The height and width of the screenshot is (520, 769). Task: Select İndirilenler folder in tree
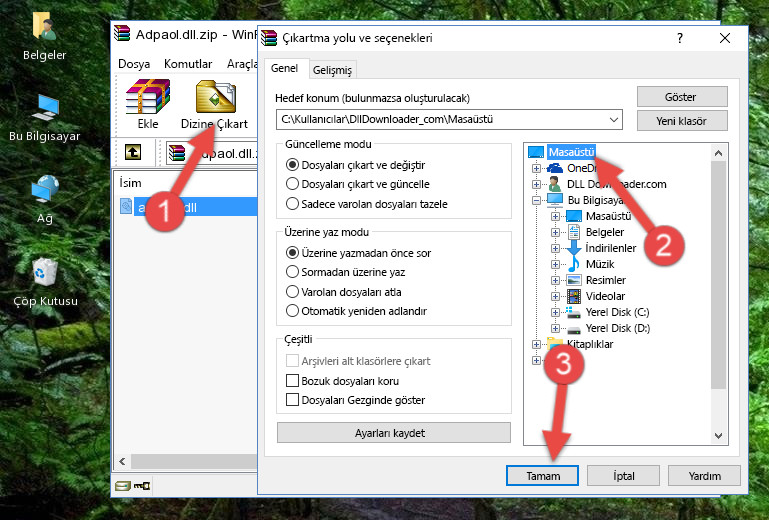click(611, 248)
